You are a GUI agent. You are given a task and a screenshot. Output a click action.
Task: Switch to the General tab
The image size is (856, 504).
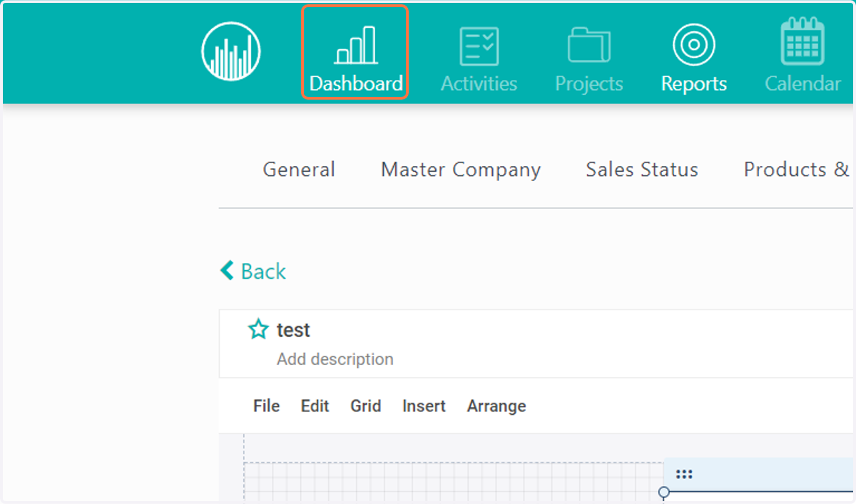pyautogui.click(x=299, y=170)
